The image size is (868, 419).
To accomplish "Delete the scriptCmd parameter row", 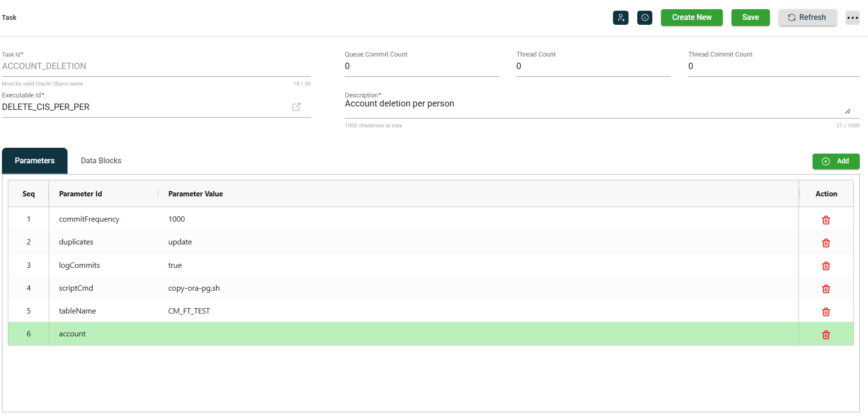I will 826,289.
